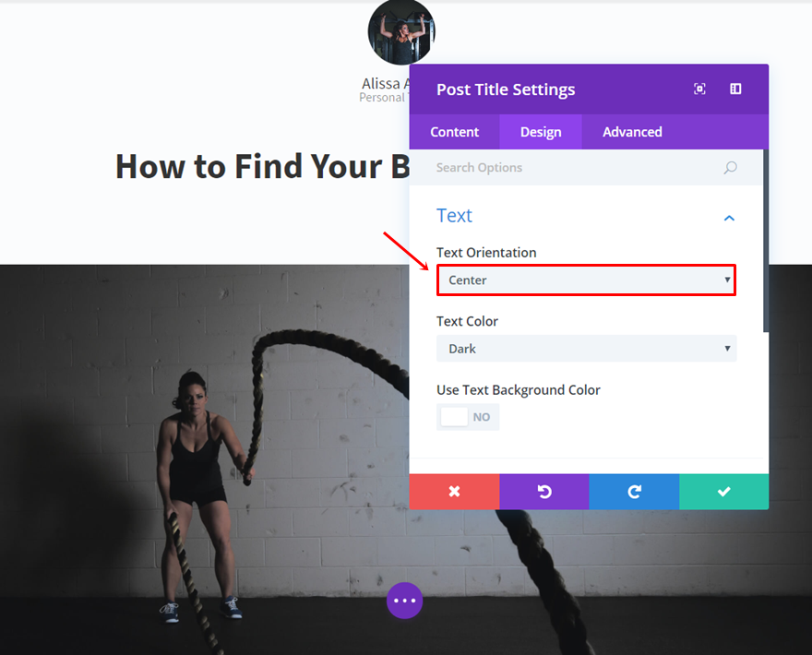Save settings with the green checkmark

tap(724, 492)
